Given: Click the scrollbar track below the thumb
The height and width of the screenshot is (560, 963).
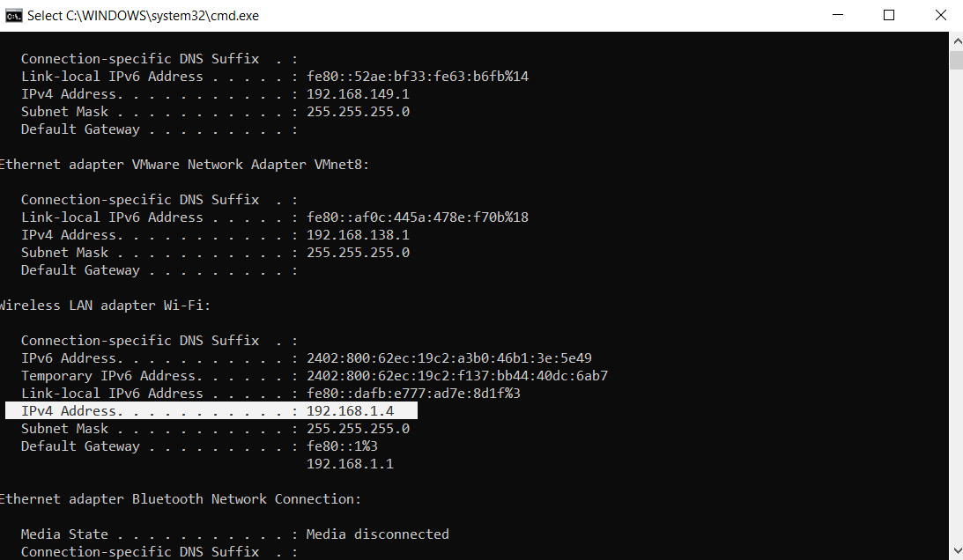Looking at the screenshot, I should pos(955,308).
